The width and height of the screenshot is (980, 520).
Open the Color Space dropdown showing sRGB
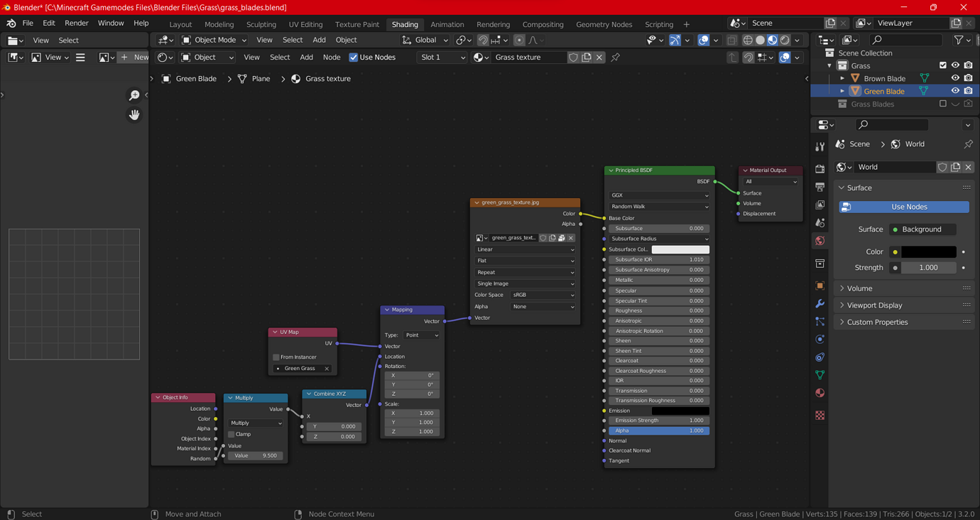point(543,295)
